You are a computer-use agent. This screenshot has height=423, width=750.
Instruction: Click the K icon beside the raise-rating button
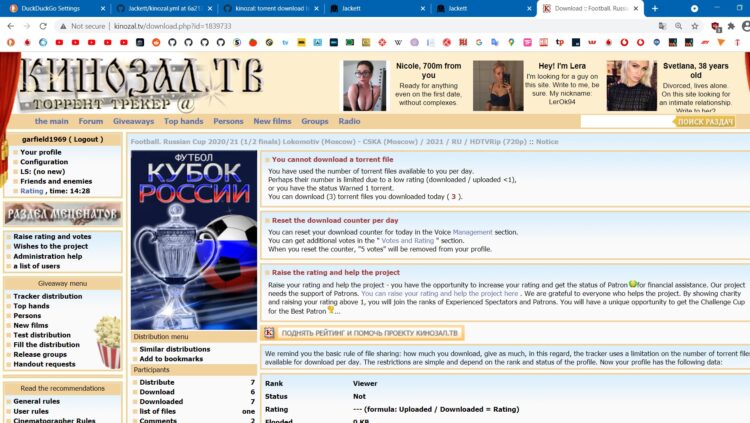tap(269, 333)
